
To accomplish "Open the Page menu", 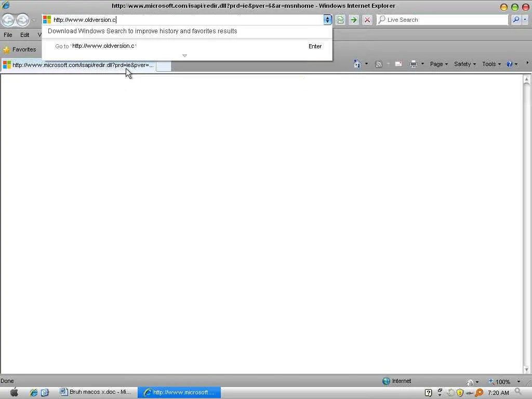I will tap(438, 64).
